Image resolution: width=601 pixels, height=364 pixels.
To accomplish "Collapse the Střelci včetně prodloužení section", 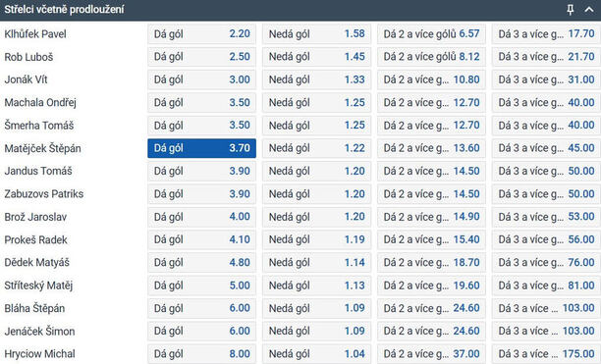I will click(x=589, y=10).
